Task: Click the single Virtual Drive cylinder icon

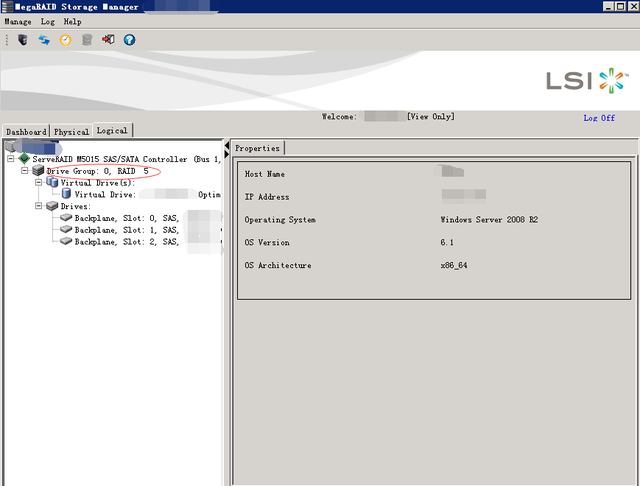Action: [66, 194]
